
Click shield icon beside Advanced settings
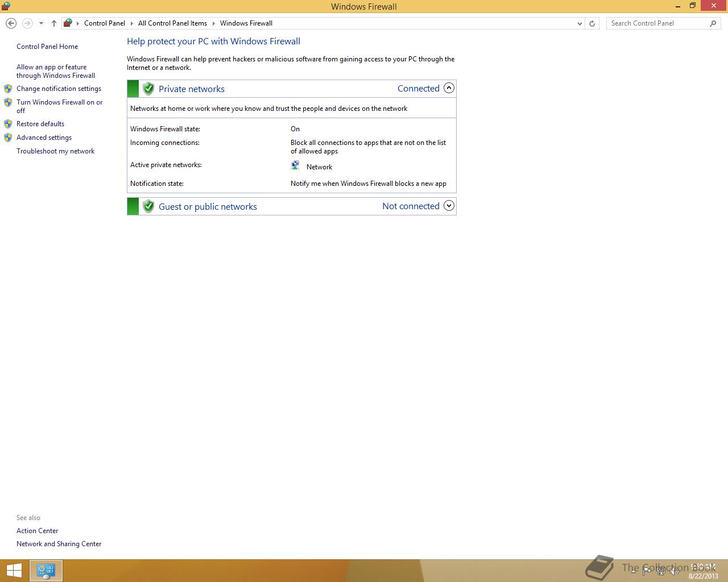pyautogui.click(x=8, y=138)
